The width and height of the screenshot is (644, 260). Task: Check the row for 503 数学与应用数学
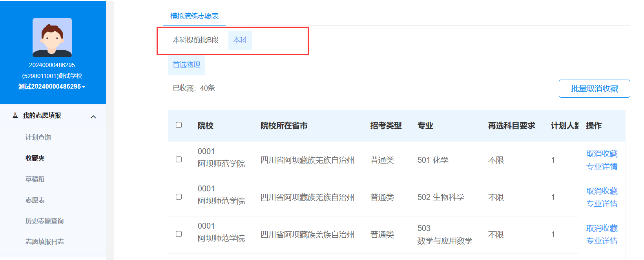(x=179, y=234)
